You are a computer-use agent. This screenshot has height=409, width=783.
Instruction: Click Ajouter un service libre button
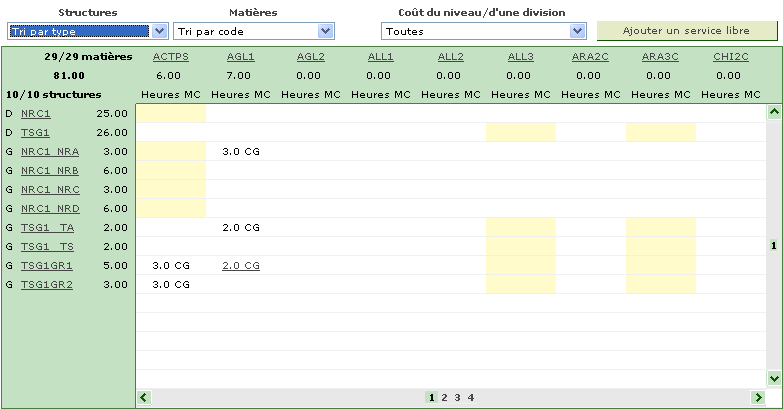(687, 30)
